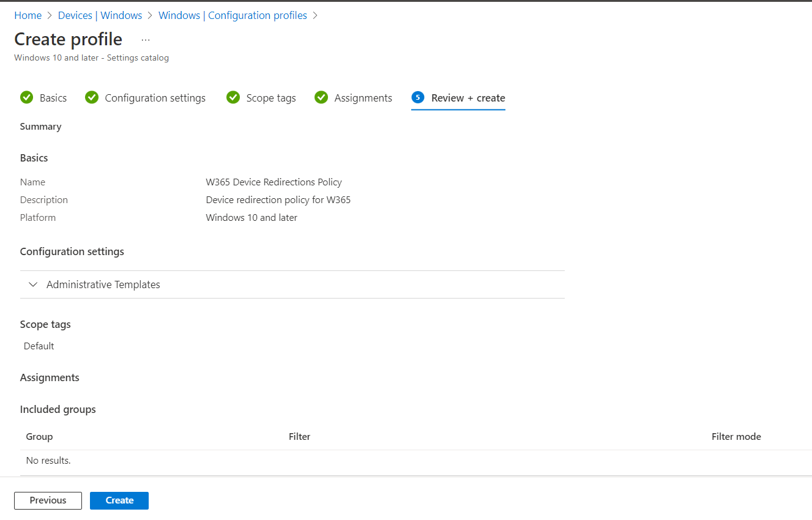
Task: Click the Filter mode column header
Action: point(736,437)
